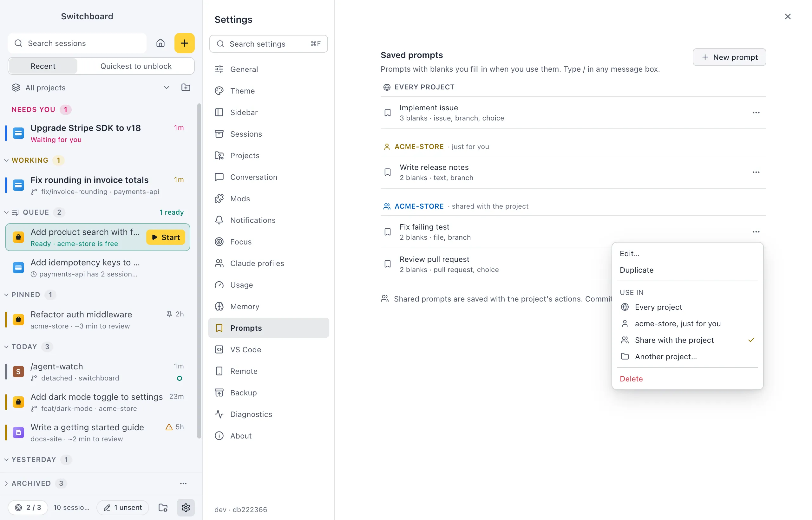
Task: Select the Recent sort option
Action: (x=43, y=66)
